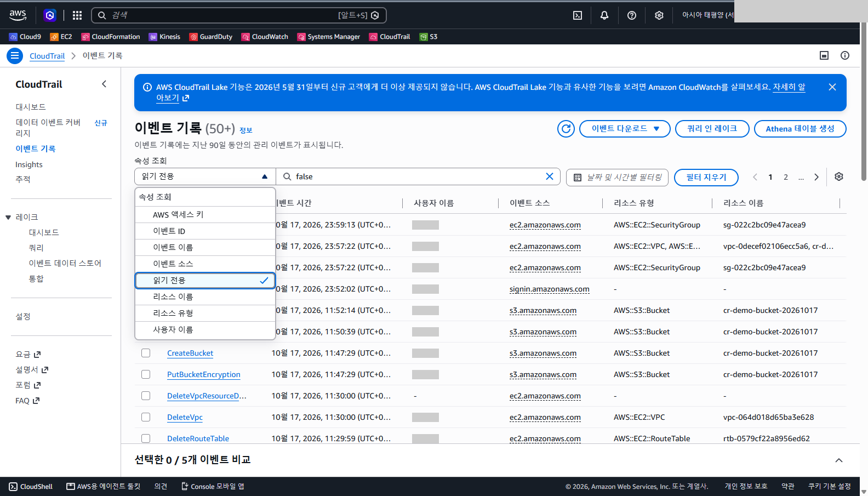Choose 리소스 유형 from attribute list

point(205,313)
